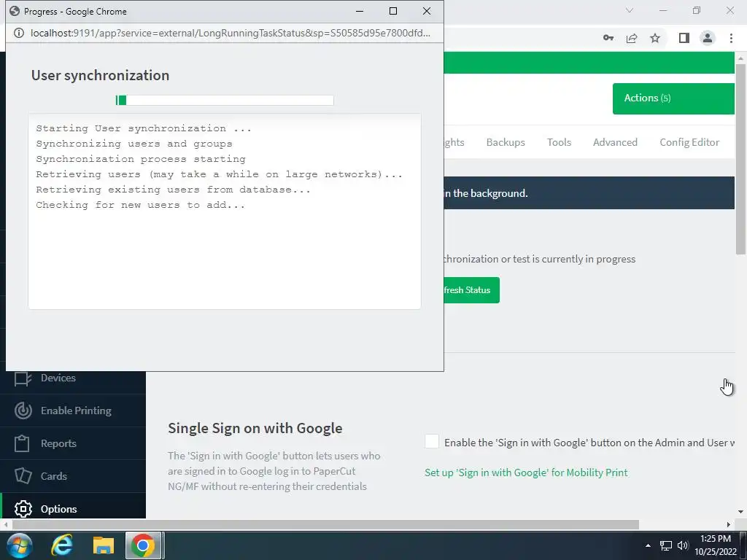747x560 pixels.
Task: Toggle Chrome side panel icon
Action: coord(684,38)
